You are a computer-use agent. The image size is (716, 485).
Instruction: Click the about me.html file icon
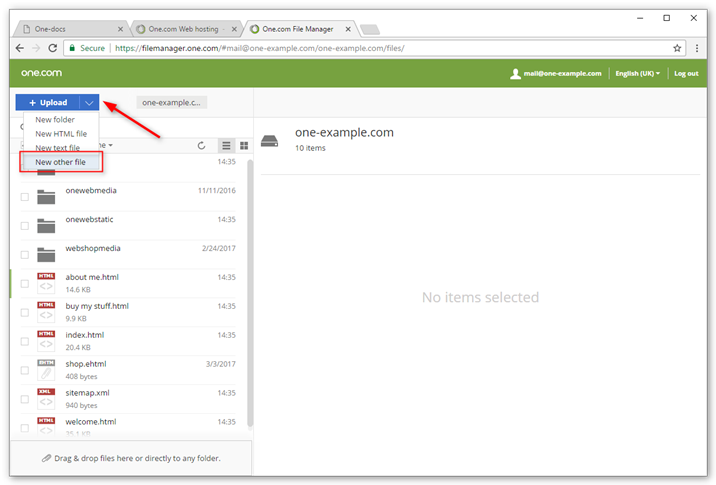(x=46, y=283)
